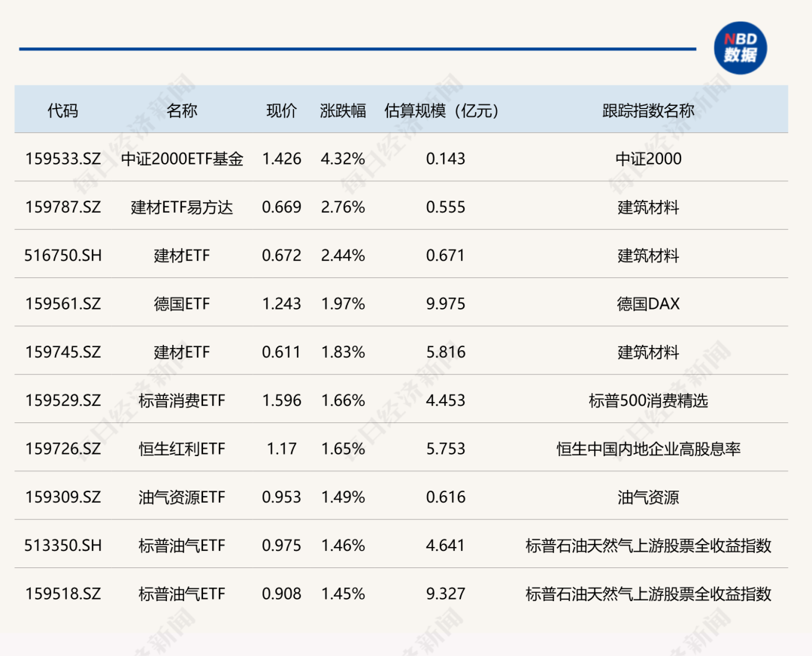
Task: Select stock code 513350.SH
Action: [62, 546]
